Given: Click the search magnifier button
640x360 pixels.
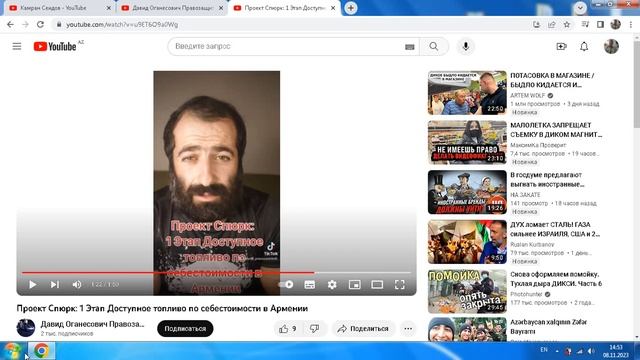Looking at the screenshot, I should (434, 47).
